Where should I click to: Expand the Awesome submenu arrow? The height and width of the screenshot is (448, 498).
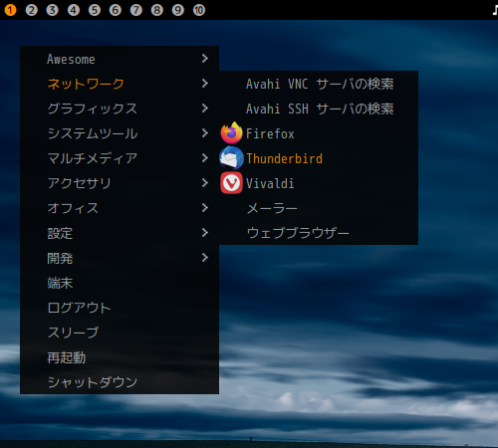tap(205, 59)
